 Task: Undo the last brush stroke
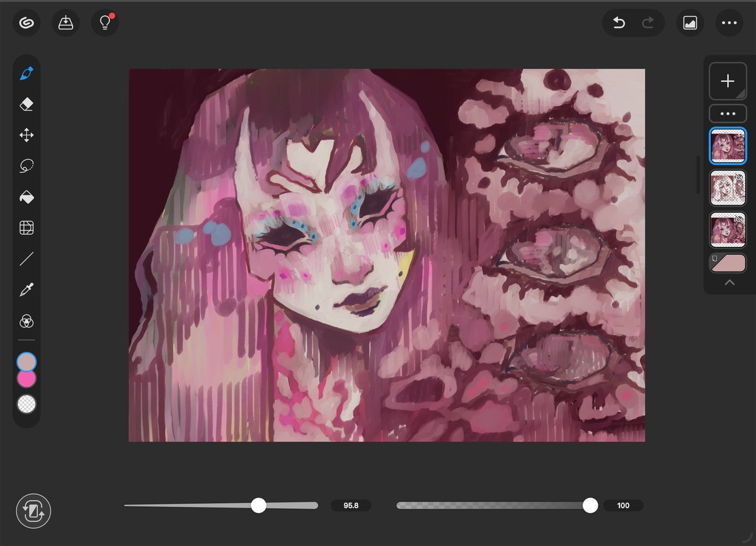618,23
